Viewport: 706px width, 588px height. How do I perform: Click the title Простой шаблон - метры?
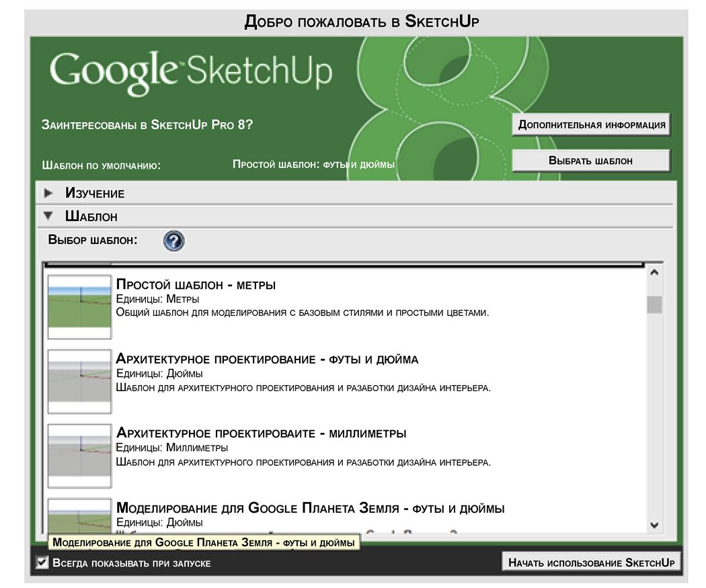click(x=196, y=284)
